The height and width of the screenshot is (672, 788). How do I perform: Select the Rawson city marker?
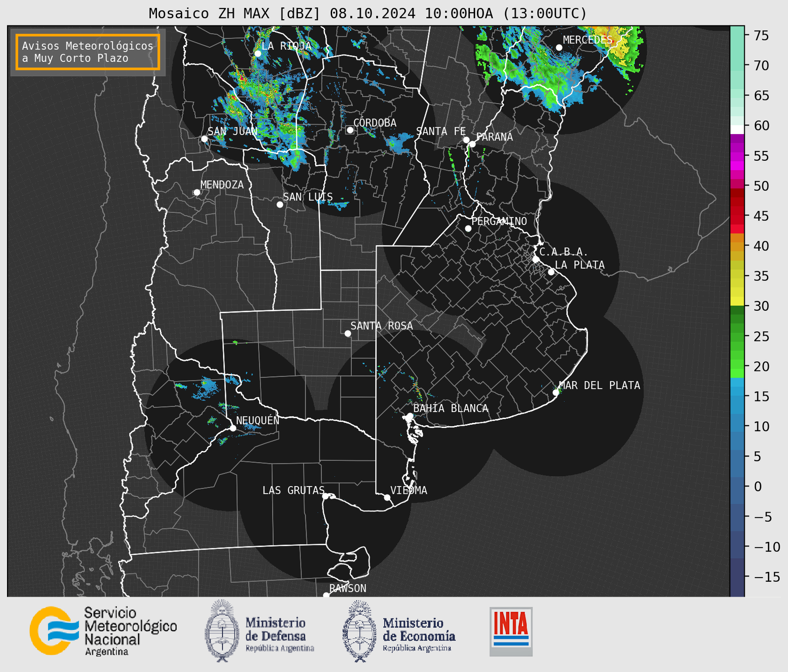point(326,595)
